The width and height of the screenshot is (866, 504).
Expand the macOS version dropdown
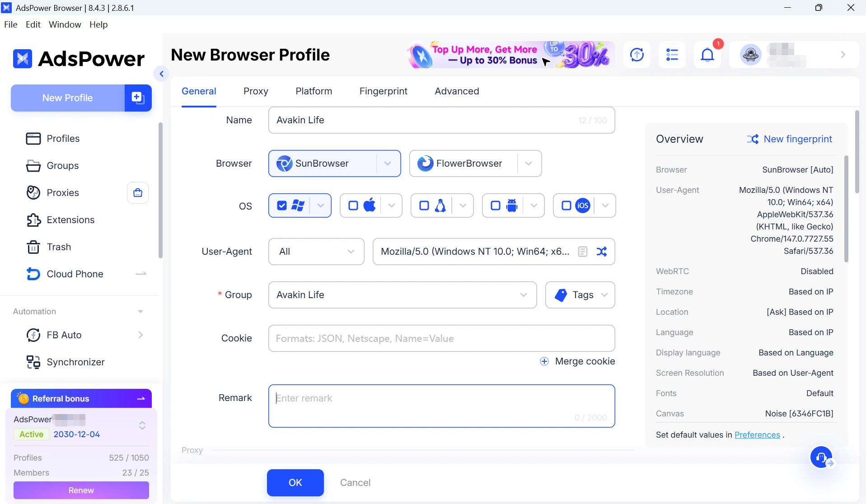[x=392, y=206]
